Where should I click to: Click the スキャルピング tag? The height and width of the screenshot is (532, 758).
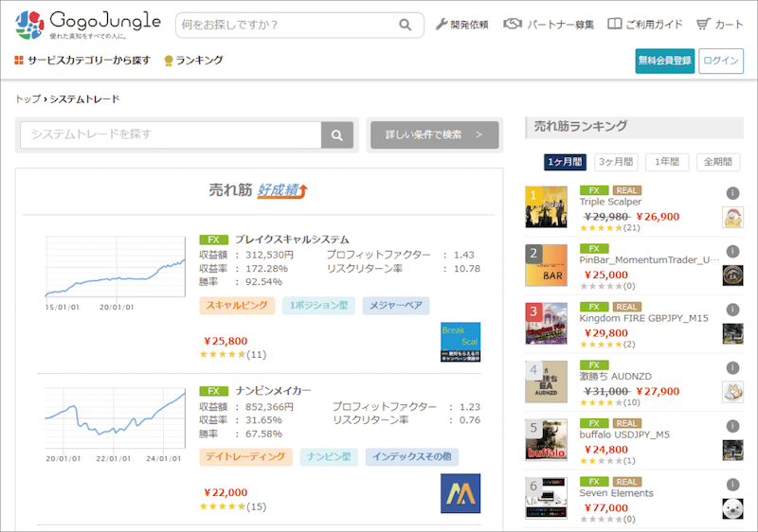tap(237, 306)
